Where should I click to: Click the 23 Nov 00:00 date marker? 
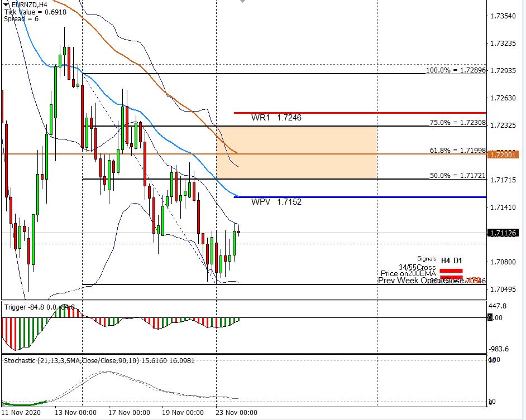pos(237,413)
